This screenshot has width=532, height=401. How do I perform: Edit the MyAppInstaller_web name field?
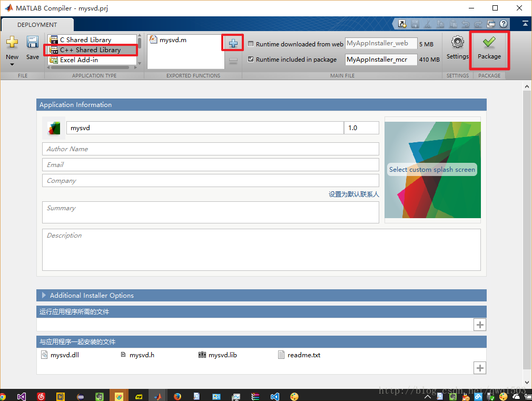pyautogui.click(x=381, y=43)
